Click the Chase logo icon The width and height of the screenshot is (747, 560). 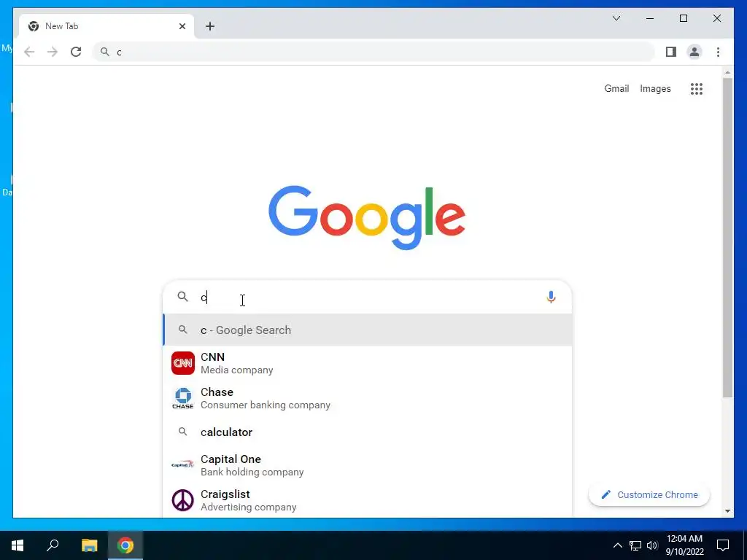(183, 398)
